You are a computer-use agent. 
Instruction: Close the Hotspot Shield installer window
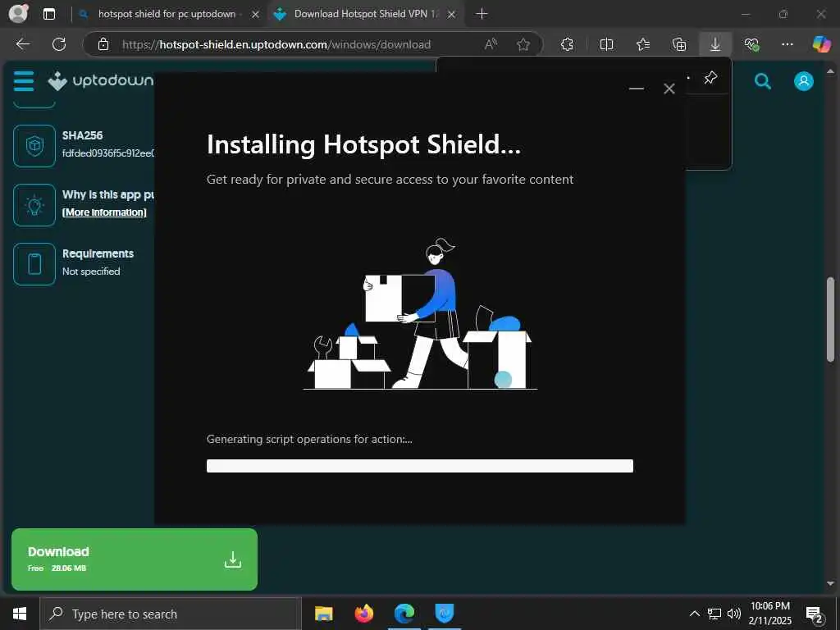669,89
